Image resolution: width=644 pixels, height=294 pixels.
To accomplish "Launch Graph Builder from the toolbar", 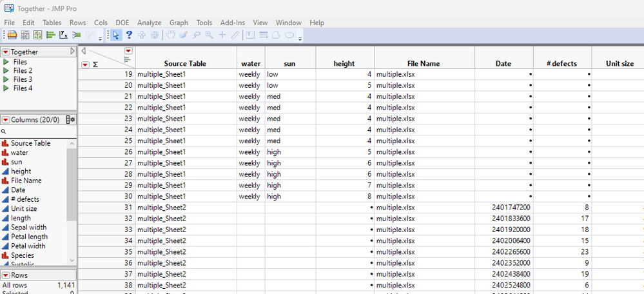I will 38,35.
